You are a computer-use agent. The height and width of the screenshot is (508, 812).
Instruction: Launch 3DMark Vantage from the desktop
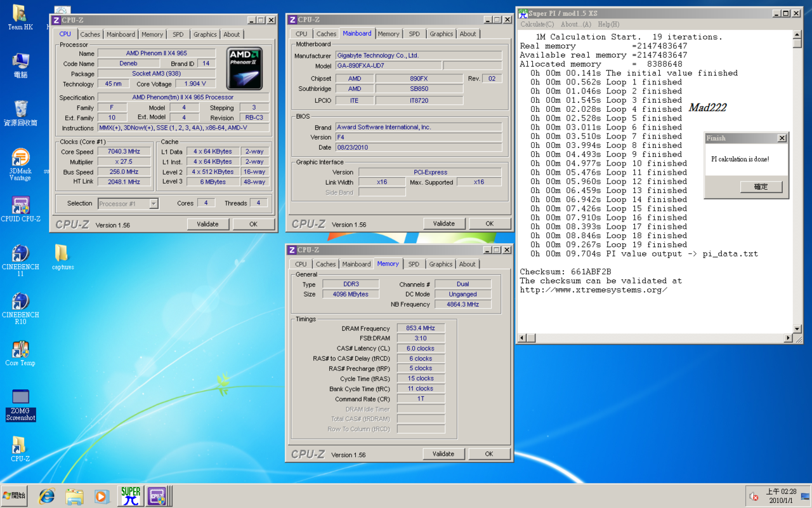point(20,164)
